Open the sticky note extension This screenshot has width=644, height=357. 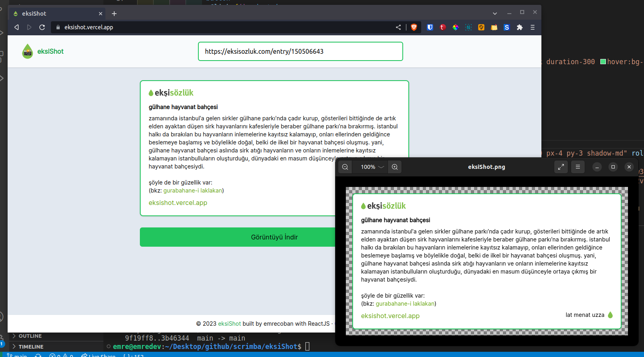(x=494, y=27)
